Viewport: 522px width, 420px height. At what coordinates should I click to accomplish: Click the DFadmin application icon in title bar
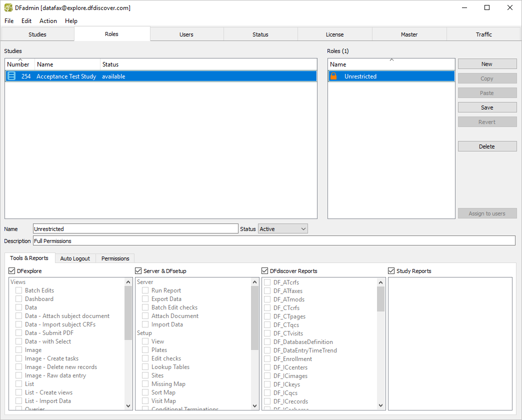[8, 8]
